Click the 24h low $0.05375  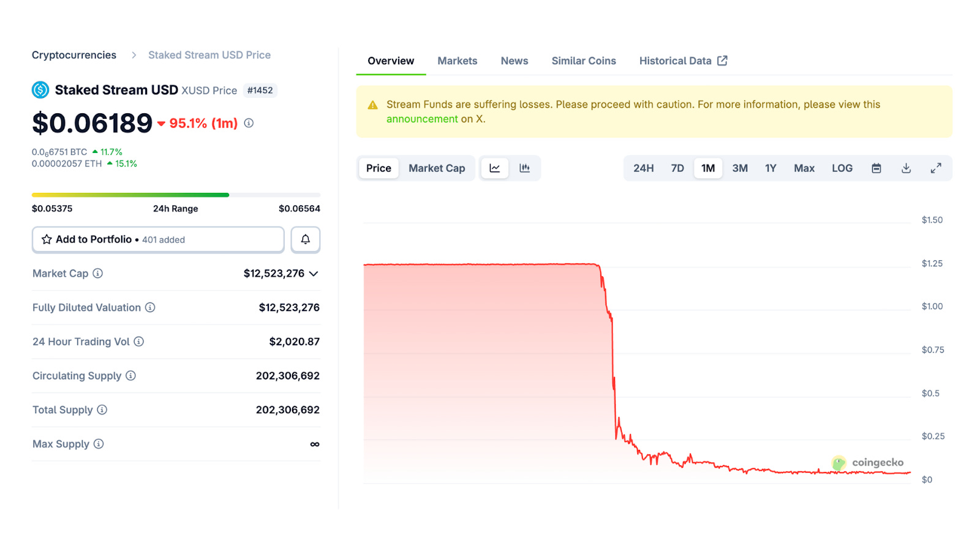[x=52, y=209]
